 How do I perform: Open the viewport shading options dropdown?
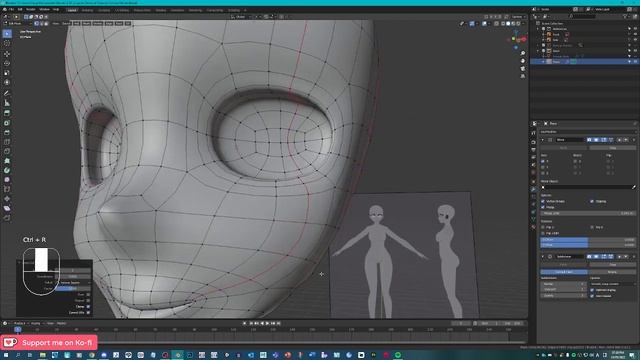[x=524, y=24]
